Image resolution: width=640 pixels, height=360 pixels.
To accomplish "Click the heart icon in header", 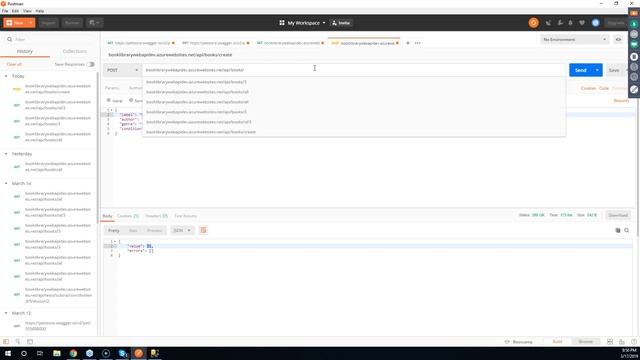I will click(582, 23).
